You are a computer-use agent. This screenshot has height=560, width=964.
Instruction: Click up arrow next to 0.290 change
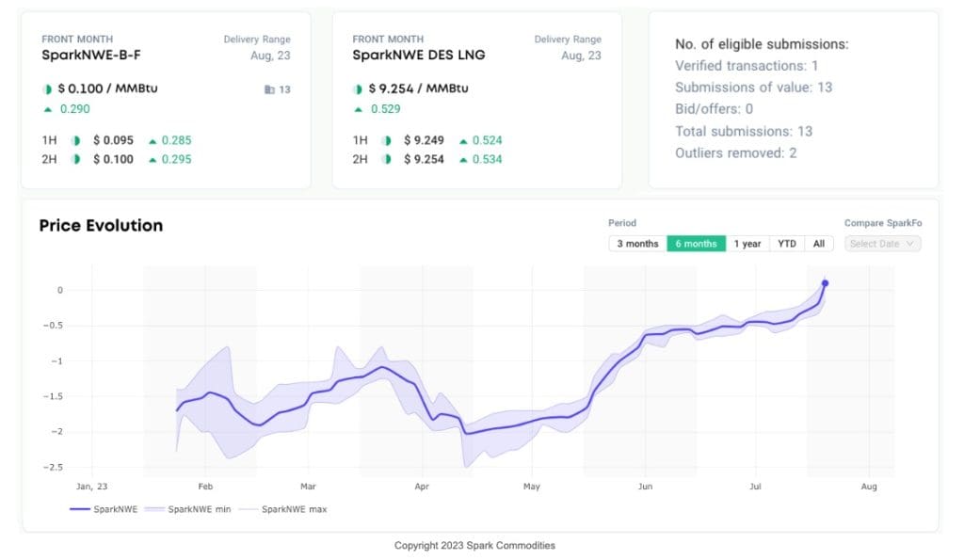coord(47,109)
